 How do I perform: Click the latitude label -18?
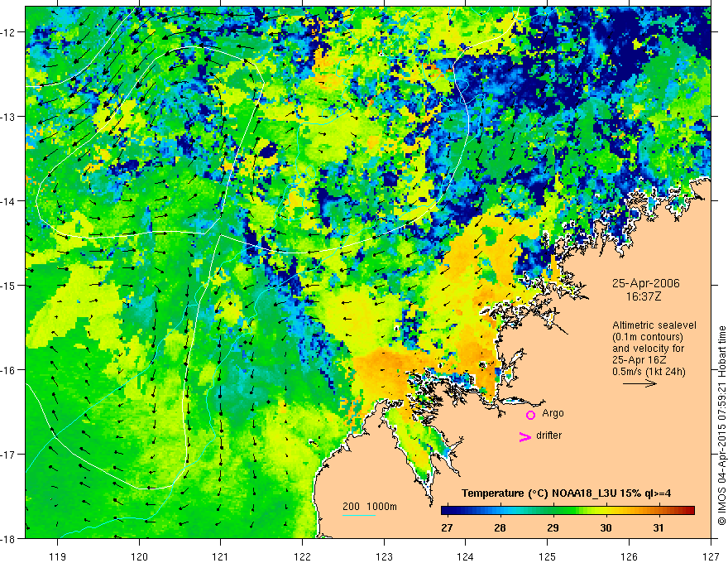[x=9, y=539]
